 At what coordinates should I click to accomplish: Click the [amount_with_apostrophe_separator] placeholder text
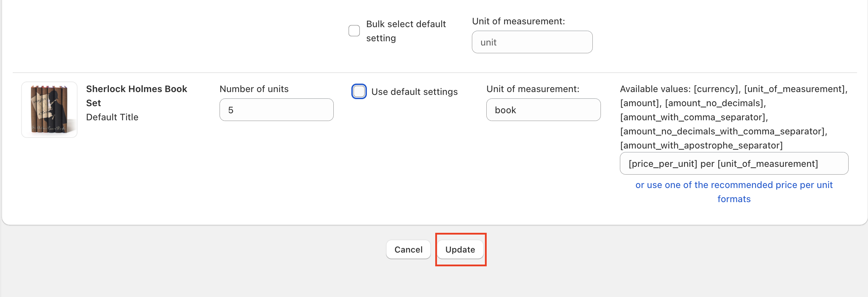(x=701, y=145)
